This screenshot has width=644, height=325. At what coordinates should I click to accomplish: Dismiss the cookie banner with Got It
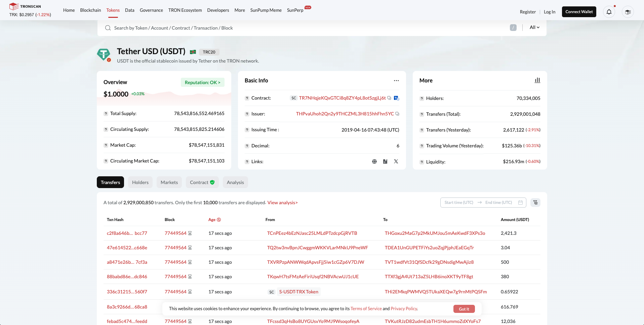(464, 309)
